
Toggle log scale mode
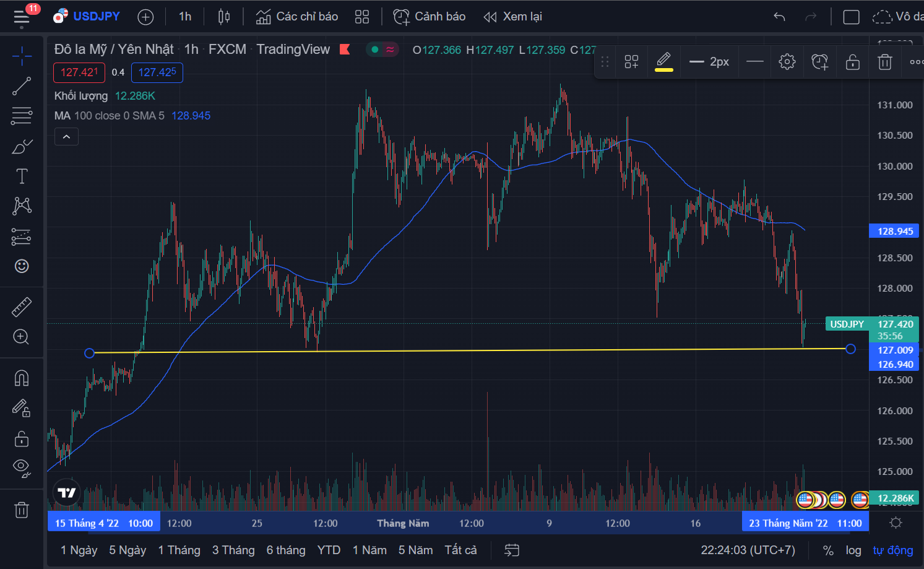tap(853, 550)
